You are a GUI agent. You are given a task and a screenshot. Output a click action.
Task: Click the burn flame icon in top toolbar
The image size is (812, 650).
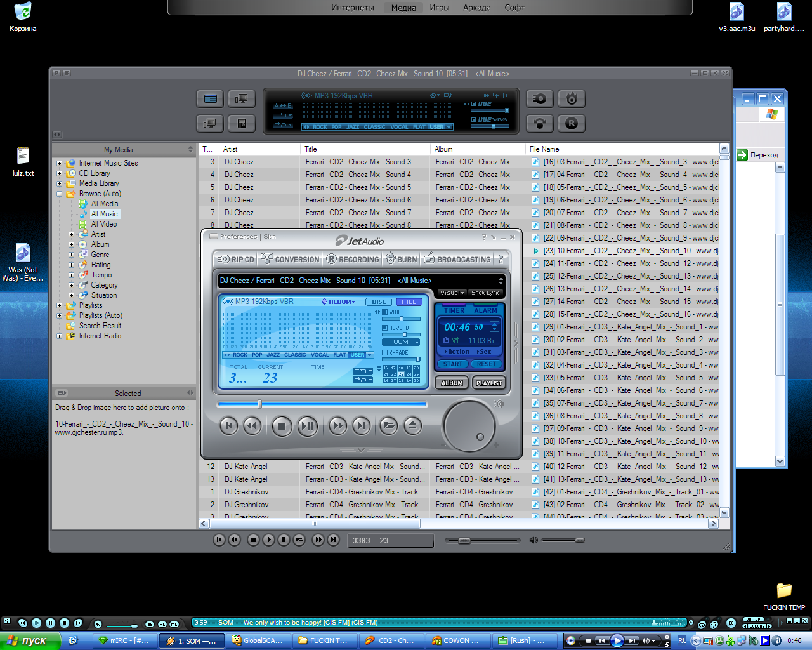[572, 98]
